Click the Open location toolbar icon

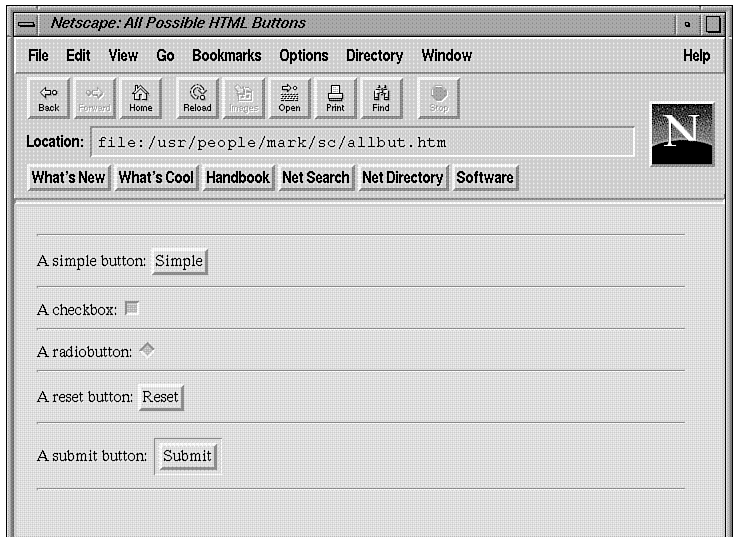click(x=289, y=98)
